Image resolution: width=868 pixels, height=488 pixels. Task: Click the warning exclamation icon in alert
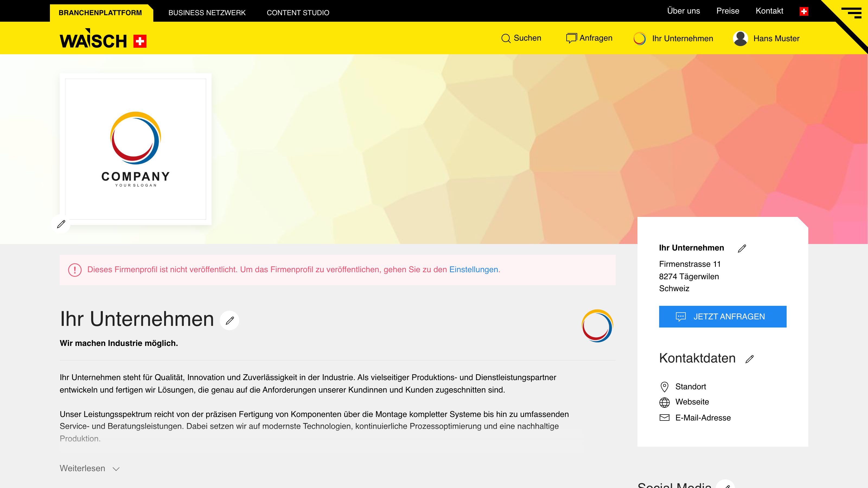75,270
